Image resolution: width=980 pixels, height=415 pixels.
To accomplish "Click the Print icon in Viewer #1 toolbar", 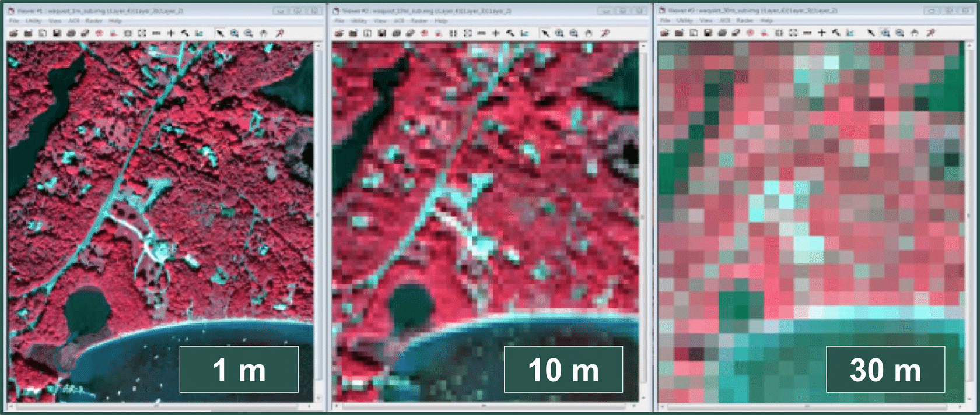I will [x=71, y=33].
